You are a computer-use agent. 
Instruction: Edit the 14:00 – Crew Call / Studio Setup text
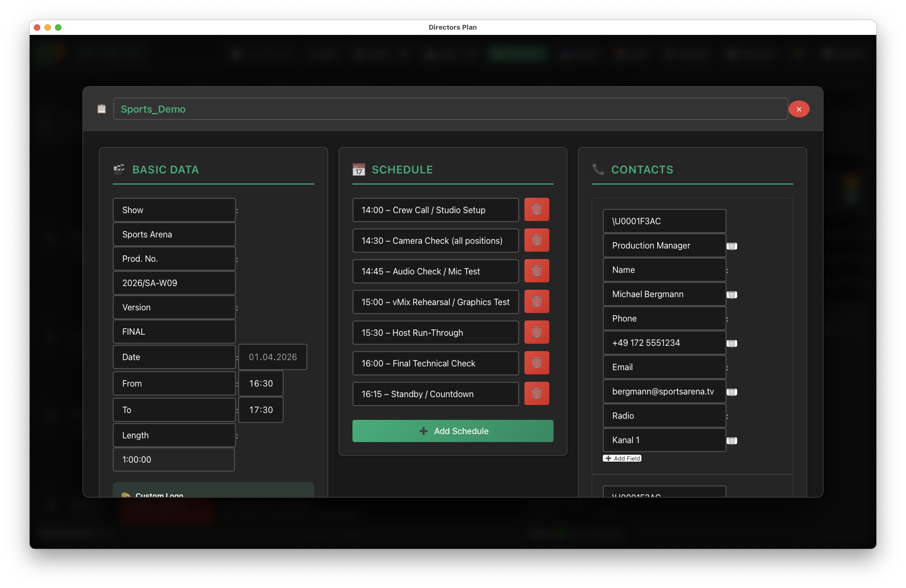click(436, 210)
